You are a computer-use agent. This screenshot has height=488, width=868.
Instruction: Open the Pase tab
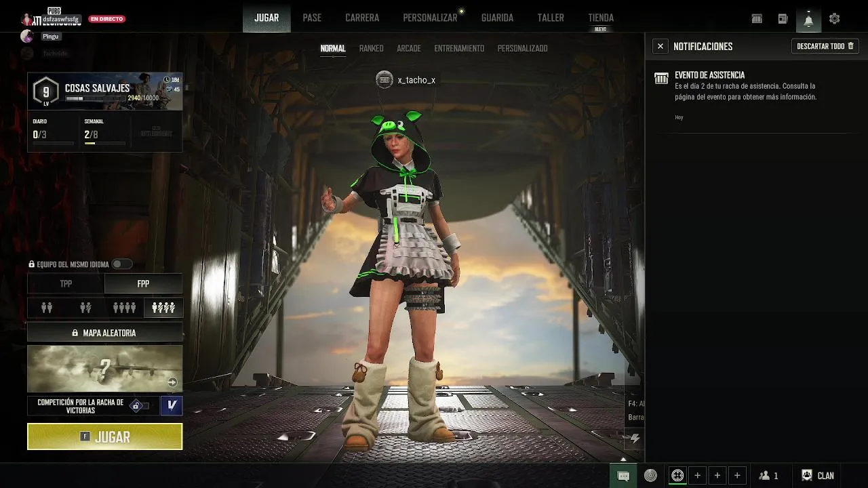coord(312,18)
